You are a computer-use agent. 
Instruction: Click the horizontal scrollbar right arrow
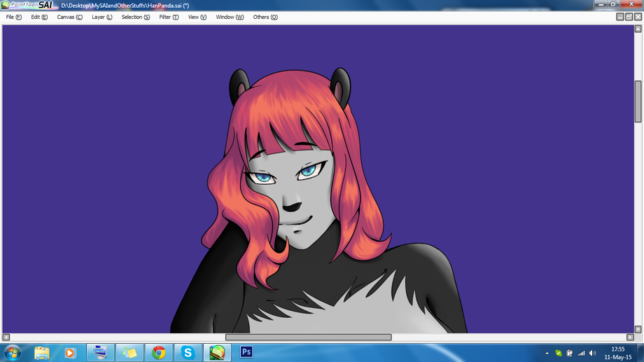[x=631, y=337]
